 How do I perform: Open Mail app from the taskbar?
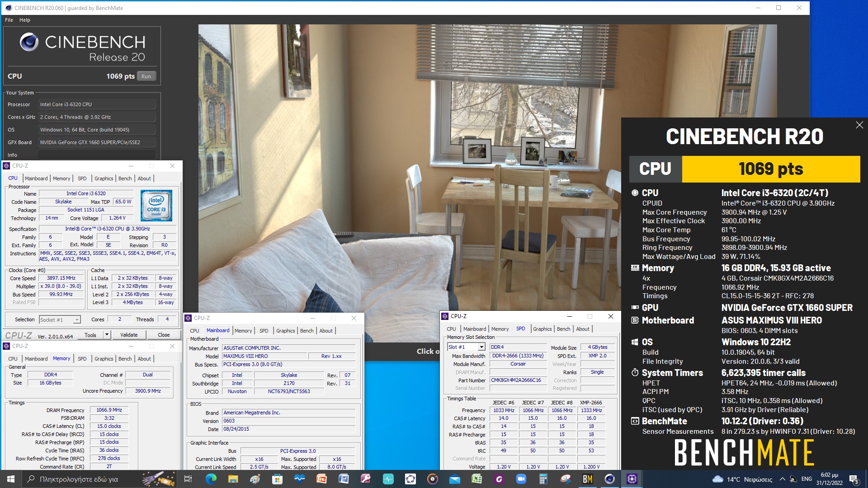[454, 479]
